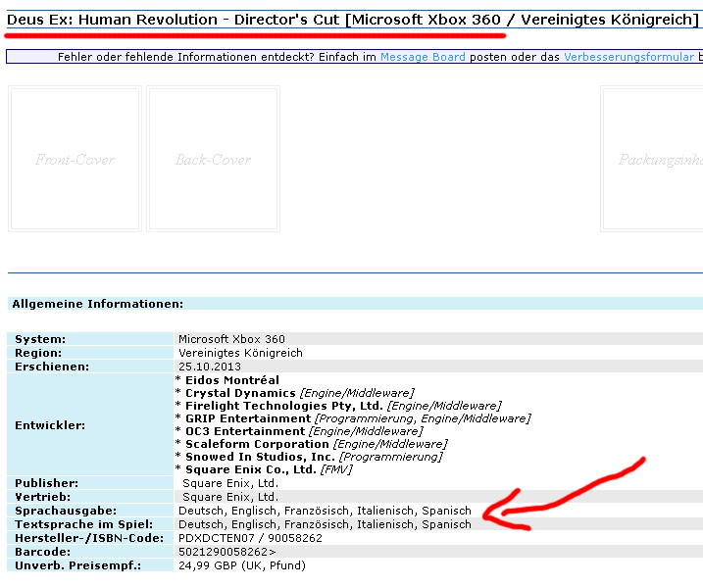Select the Deus Ex: Human Revolution page title
Screen dimensions: 703x588
pos(352,20)
